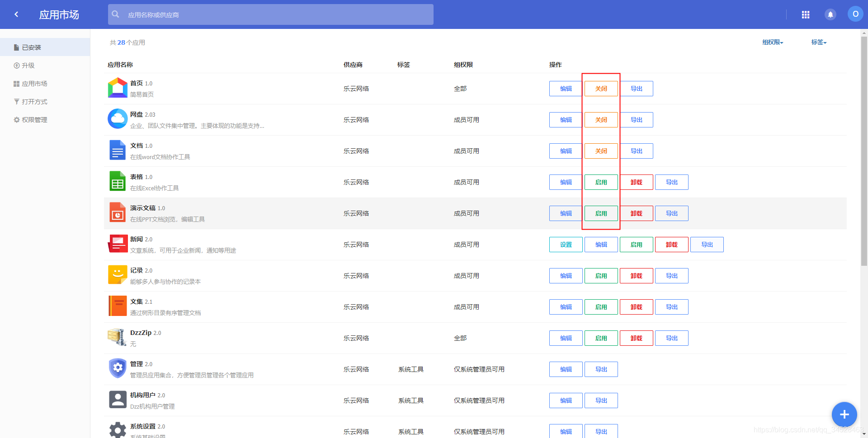Image resolution: width=868 pixels, height=438 pixels.
Task: Go back using the header arrow
Action: [16, 14]
